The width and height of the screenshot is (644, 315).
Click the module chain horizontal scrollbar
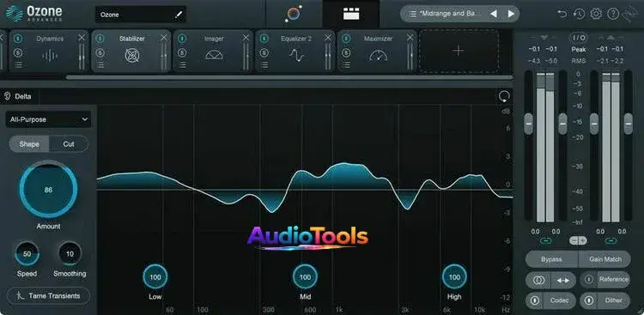pyautogui.click(x=289, y=77)
